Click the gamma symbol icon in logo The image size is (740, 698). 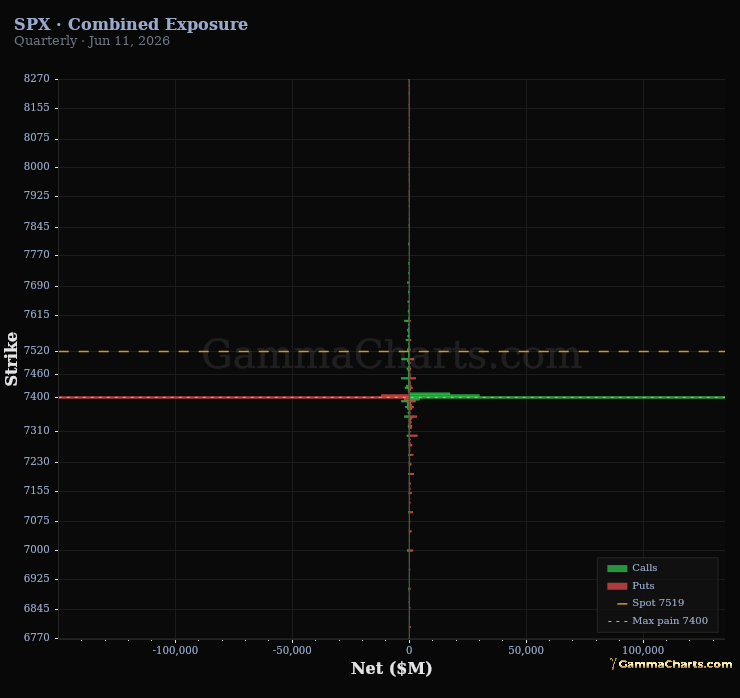[613, 664]
